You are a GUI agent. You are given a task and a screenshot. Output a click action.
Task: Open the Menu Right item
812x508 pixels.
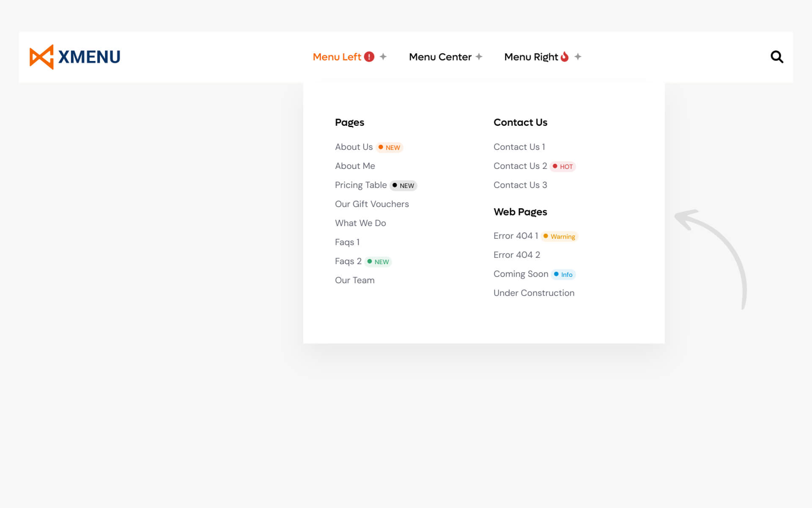(531, 57)
